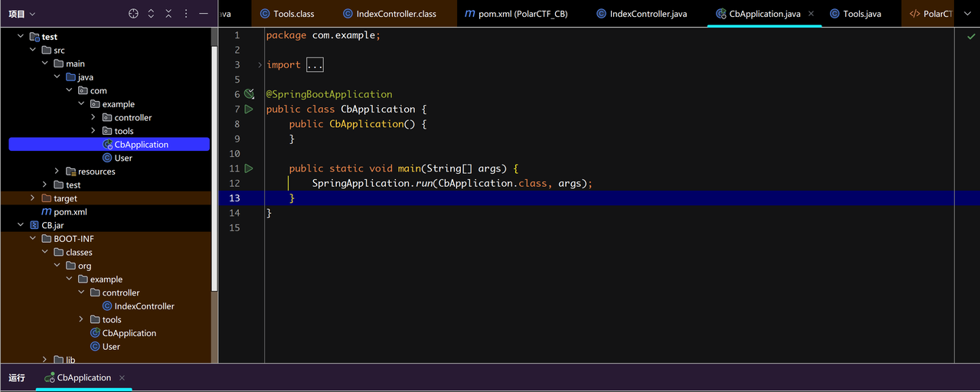
Task: Unfold the import section arrow on line 3
Action: coord(260,65)
